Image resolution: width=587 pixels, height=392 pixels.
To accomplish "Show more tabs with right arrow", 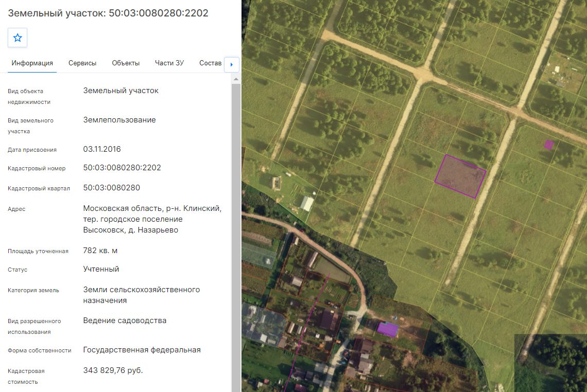I will click(x=231, y=64).
